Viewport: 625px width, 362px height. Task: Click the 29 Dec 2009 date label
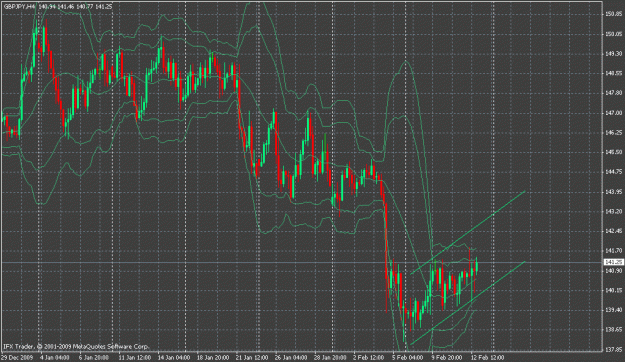(x=18, y=358)
